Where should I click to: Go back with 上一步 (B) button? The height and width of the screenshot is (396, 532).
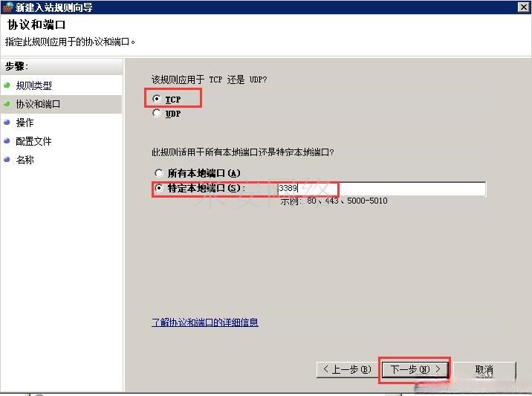[x=348, y=369]
